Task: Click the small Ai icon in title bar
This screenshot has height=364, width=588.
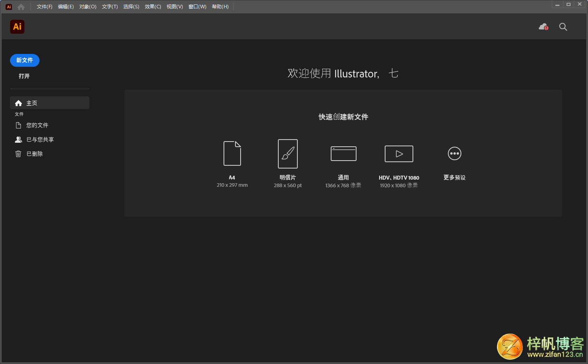Action: [x=9, y=7]
